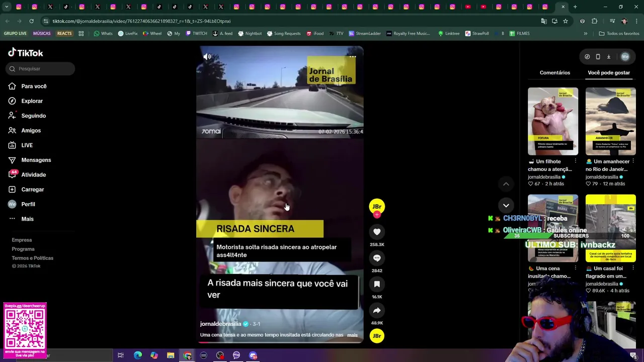
Task: Open the Programa footer link
Action: tap(23, 249)
